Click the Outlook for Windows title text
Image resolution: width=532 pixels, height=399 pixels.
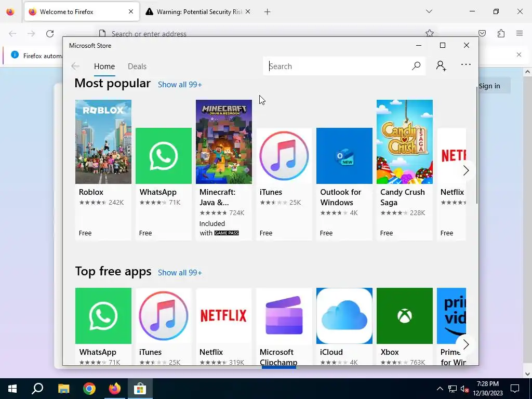click(341, 197)
